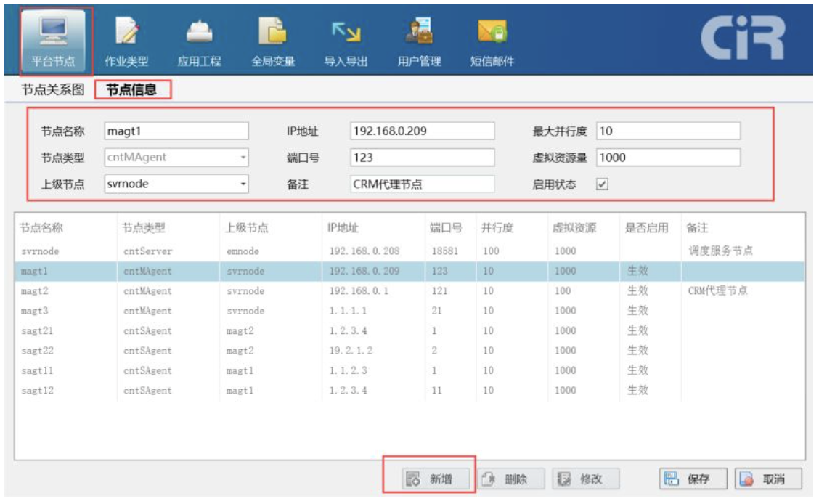The image size is (819, 504).
Task: Select the magt3 row name cell
Action: tap(34, 311)
